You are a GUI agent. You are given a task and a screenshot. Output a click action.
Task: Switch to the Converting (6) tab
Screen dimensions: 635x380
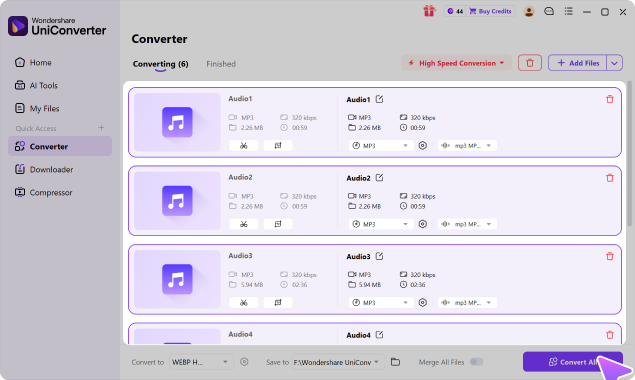coord(160,64)
